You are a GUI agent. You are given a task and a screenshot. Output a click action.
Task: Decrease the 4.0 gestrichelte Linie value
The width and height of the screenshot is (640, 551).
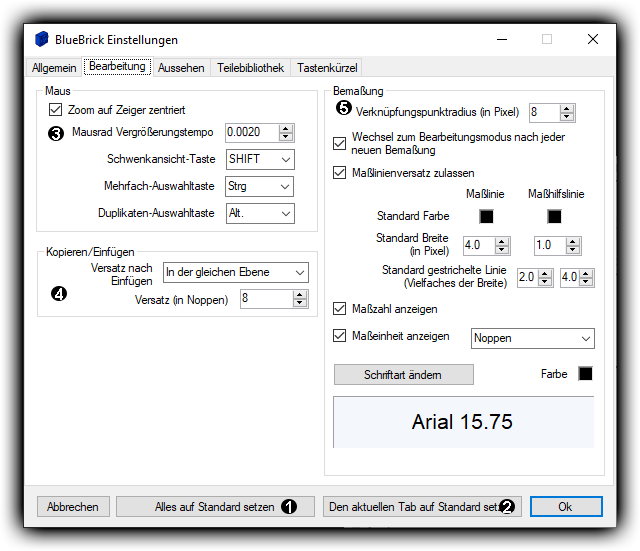click(x=586, y=282)
